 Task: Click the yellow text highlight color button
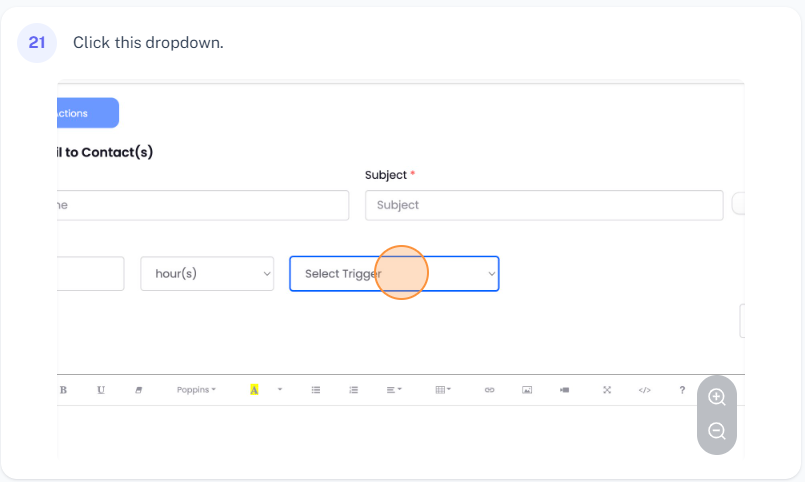tap(254, 390)
